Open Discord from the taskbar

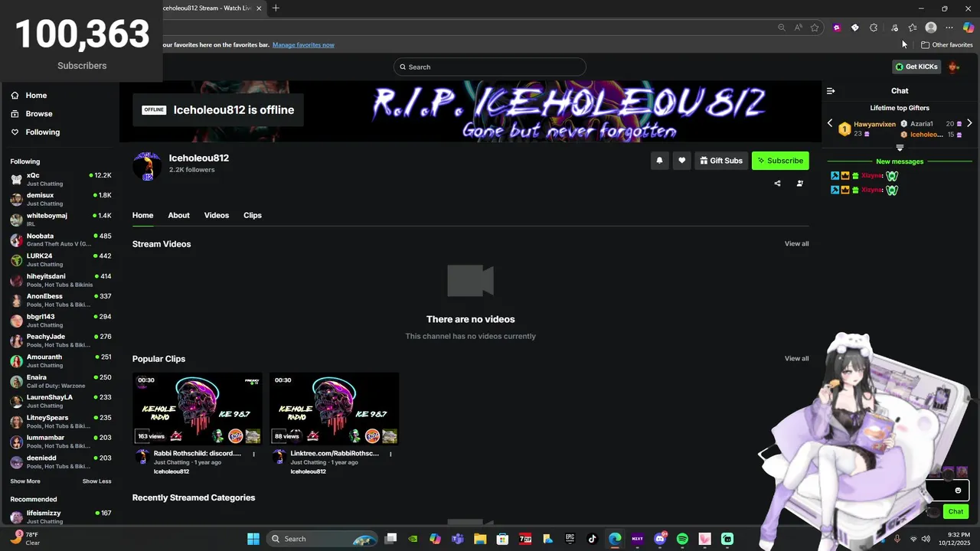click(660, 539)
